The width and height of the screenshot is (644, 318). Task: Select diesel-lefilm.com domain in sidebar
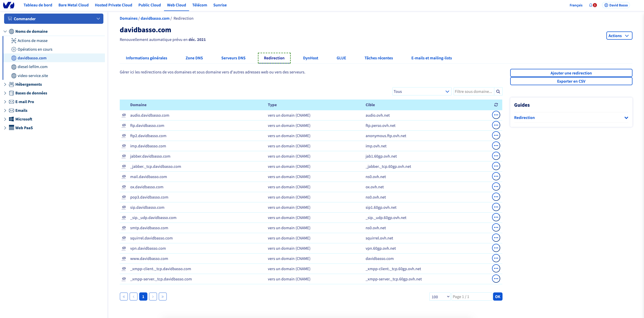pos(32,67)
